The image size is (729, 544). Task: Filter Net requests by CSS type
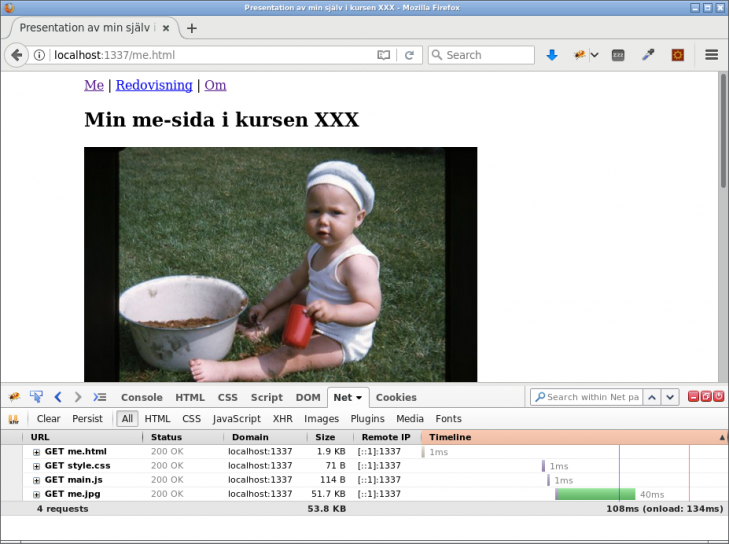(192, 419)
